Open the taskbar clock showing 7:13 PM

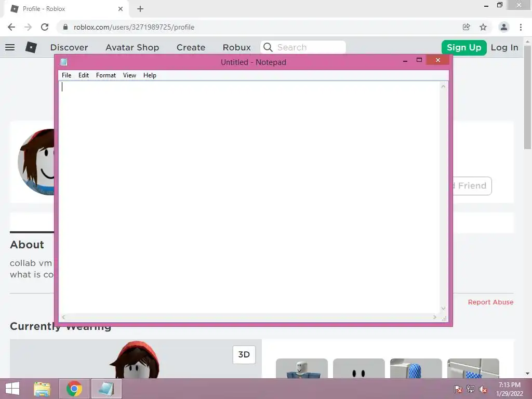[x=509, y=389]
